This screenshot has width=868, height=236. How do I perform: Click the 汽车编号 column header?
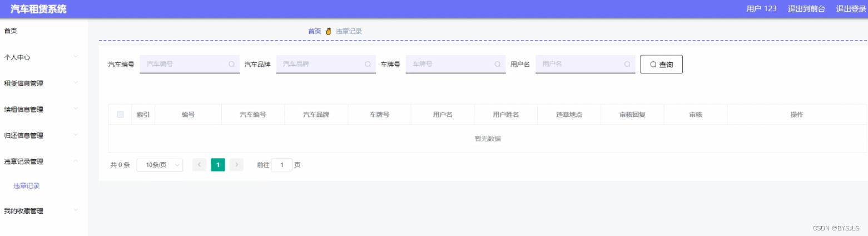253,115
